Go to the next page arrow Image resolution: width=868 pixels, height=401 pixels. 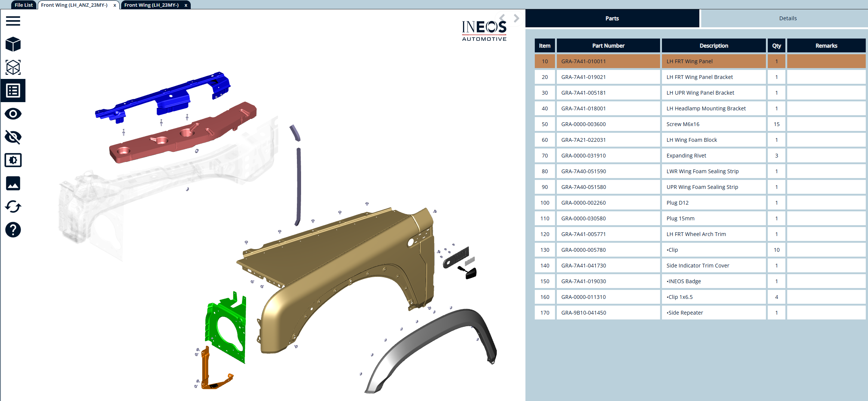pyautogui.click(x=516, y=18)
